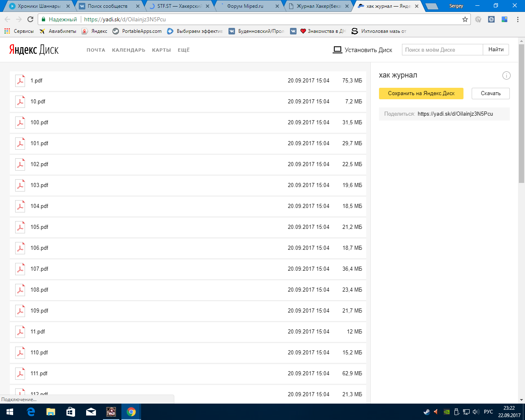Open Windows Store from the taskbar

click(71, 412)
